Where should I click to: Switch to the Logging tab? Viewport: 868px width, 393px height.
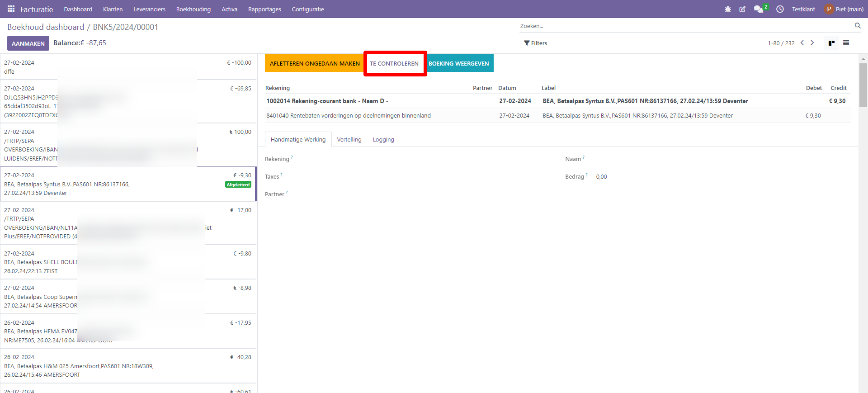[383, 140]
